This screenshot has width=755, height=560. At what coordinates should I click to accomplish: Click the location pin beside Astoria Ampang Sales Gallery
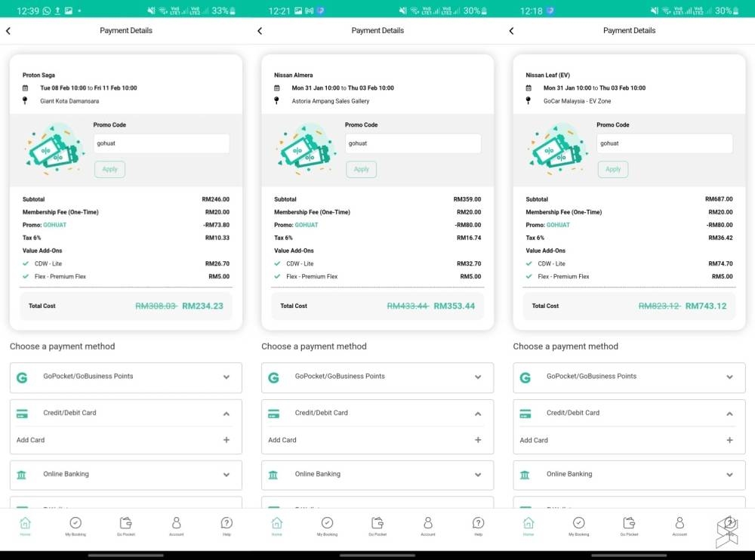276,100
